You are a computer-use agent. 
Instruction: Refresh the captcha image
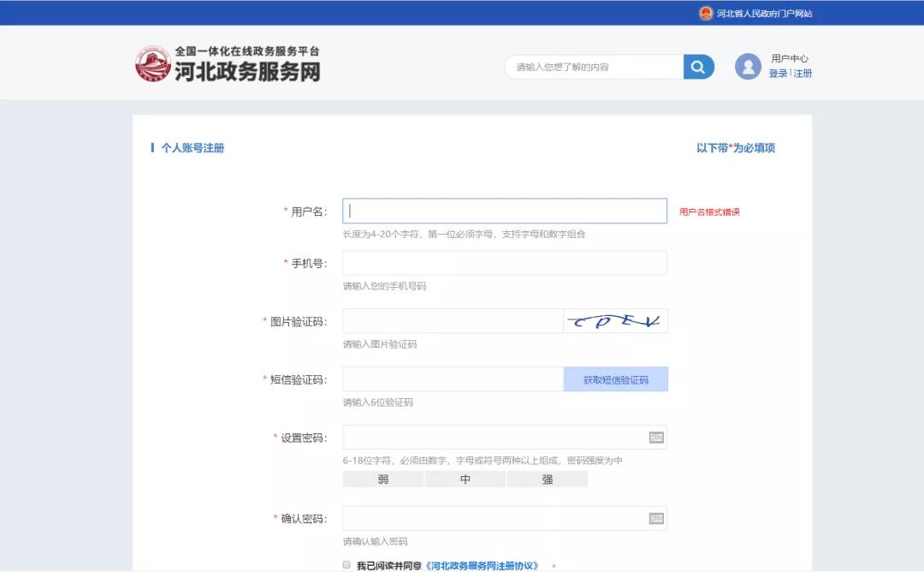tap(615, 321)
